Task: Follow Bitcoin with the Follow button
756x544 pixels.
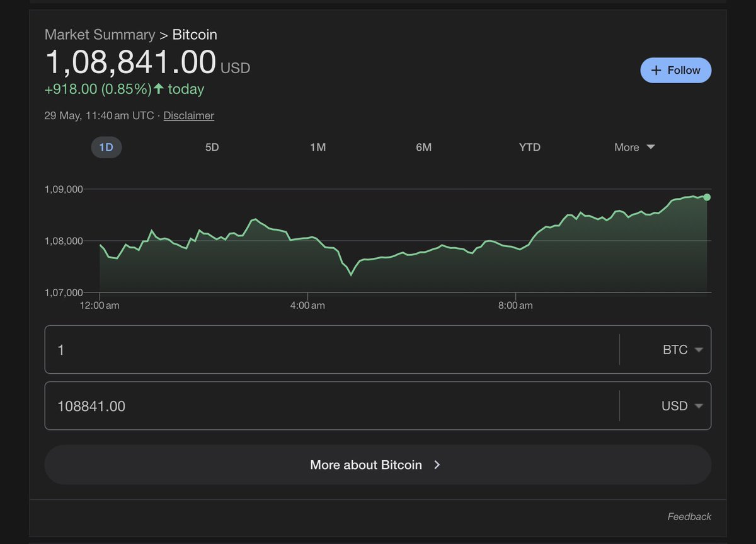Action: coord(675,71)
